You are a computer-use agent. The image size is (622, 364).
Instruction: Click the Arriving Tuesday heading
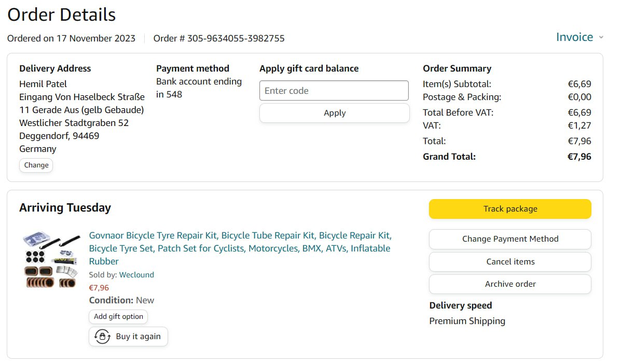(x=65, y=208)
